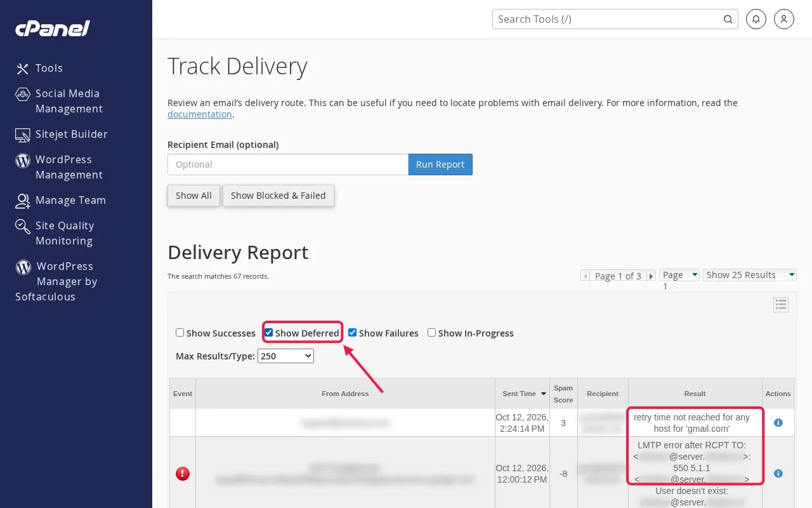The height and width of the screenshot is (508, 812).
Task: Click 'The search matches 67 records' text
Action: click(218, 276)
